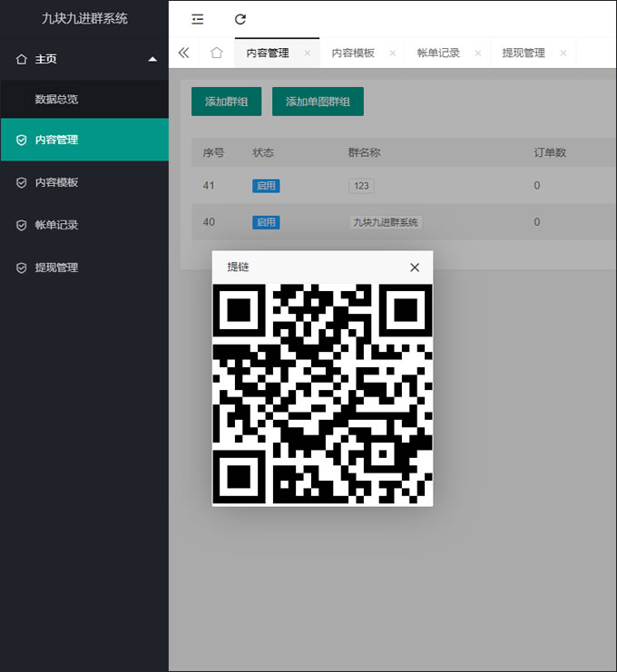
Task: Click the group name 123
Action: point(361,186)
